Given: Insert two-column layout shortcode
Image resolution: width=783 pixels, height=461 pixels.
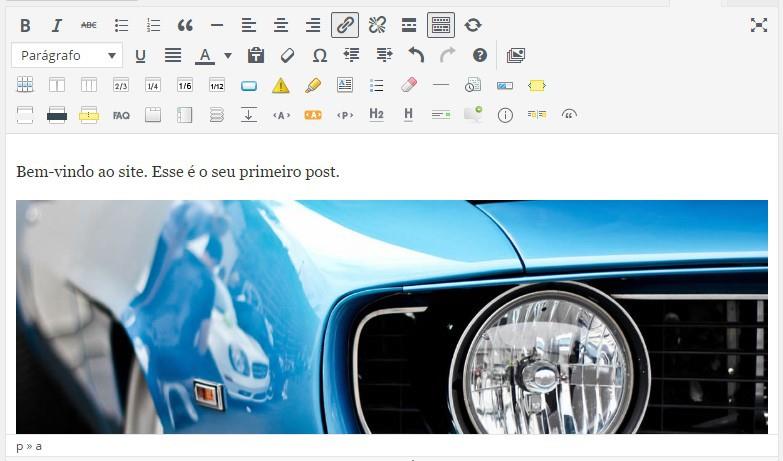Looking at the screenshot, I should (x=57, y=85).
